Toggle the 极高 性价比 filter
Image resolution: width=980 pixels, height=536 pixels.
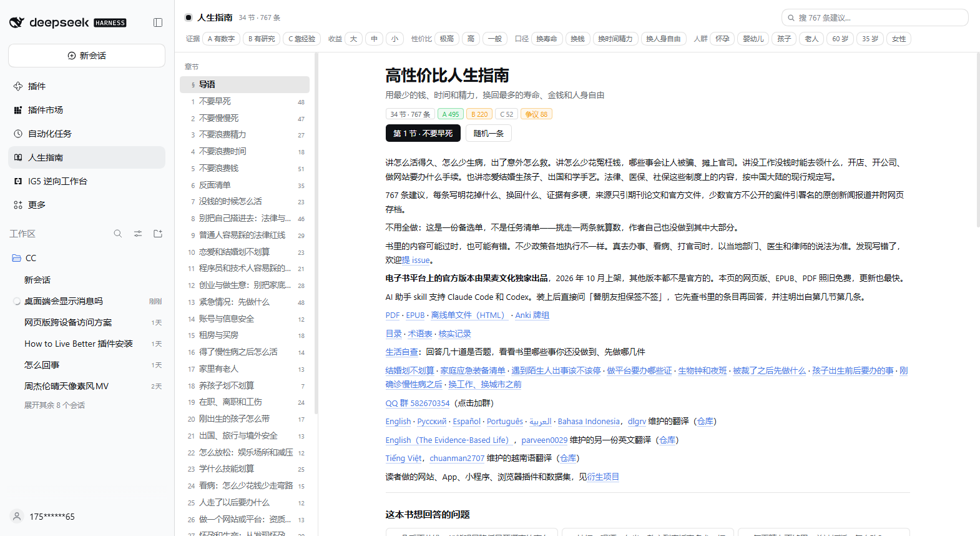tap(447, 39)
